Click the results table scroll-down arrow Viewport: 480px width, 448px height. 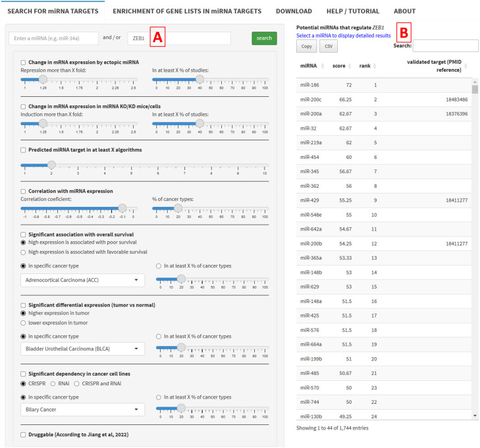[x=475, y=416]
